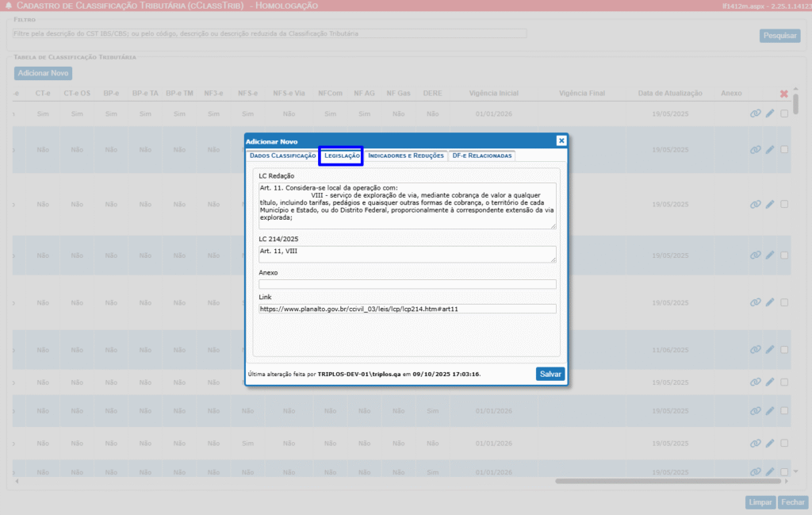Close the Adicionar Novo dialog

click(x=561, y=140)
